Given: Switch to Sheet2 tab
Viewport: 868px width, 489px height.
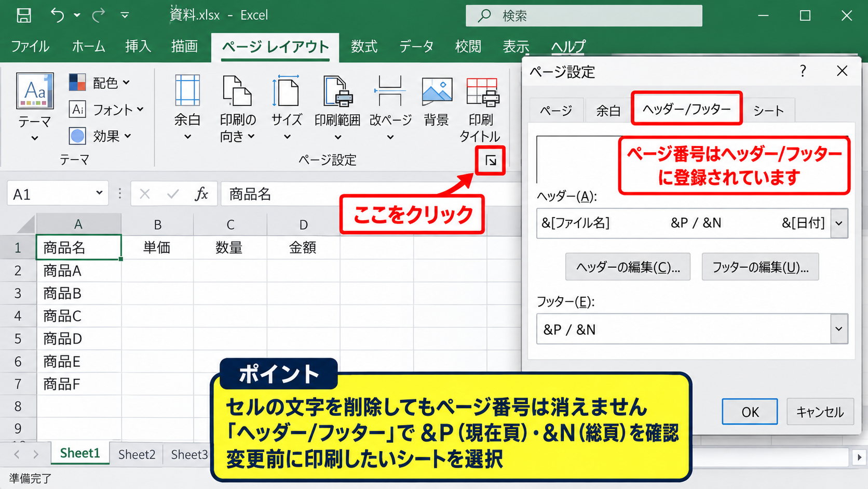Looking at the screenshot, I should point(137,455).
